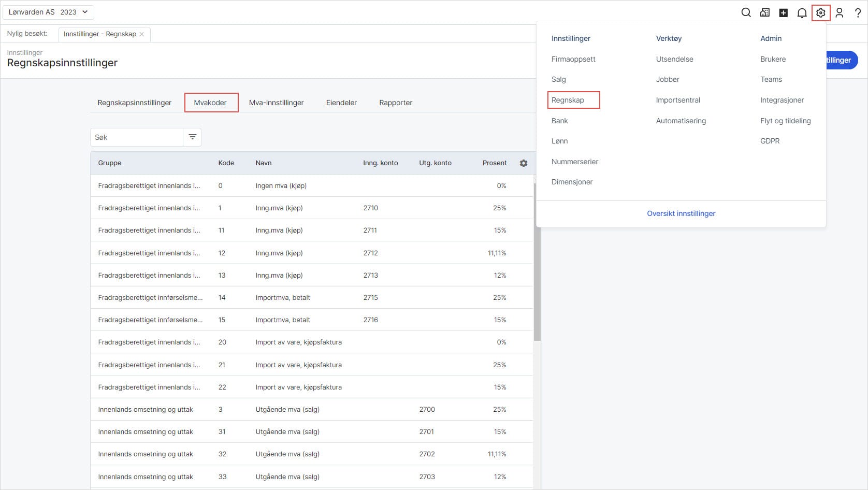Screen dimensions: 868x490
Task: Open the user profile icon
Action: [839, 13]
